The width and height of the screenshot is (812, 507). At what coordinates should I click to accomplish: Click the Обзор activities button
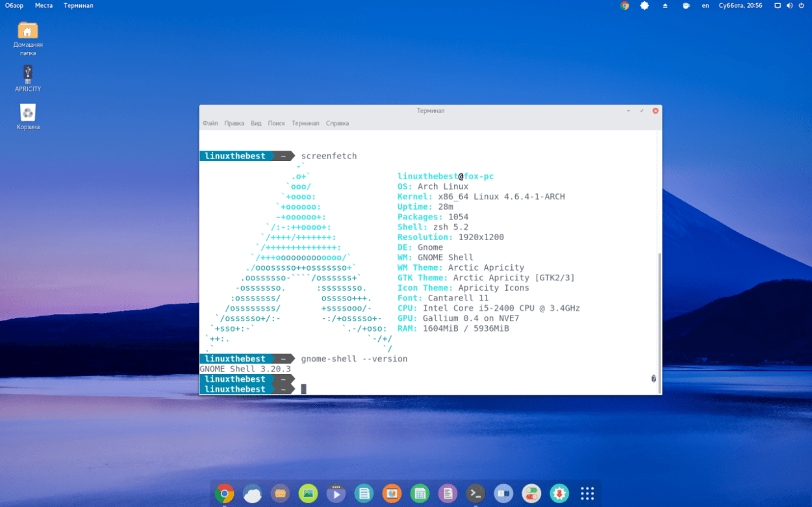coord(14,6)
